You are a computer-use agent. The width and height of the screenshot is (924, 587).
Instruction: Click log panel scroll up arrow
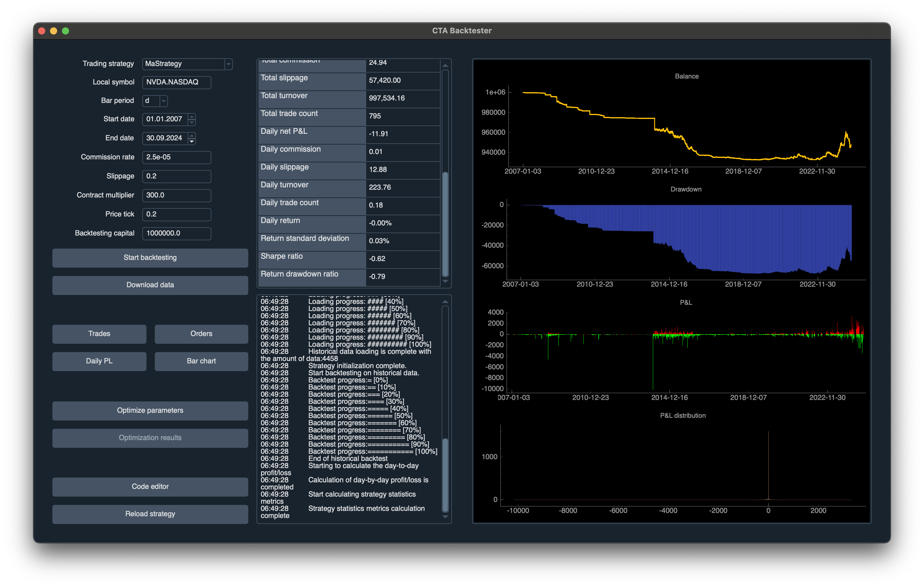tap(445, 302)
